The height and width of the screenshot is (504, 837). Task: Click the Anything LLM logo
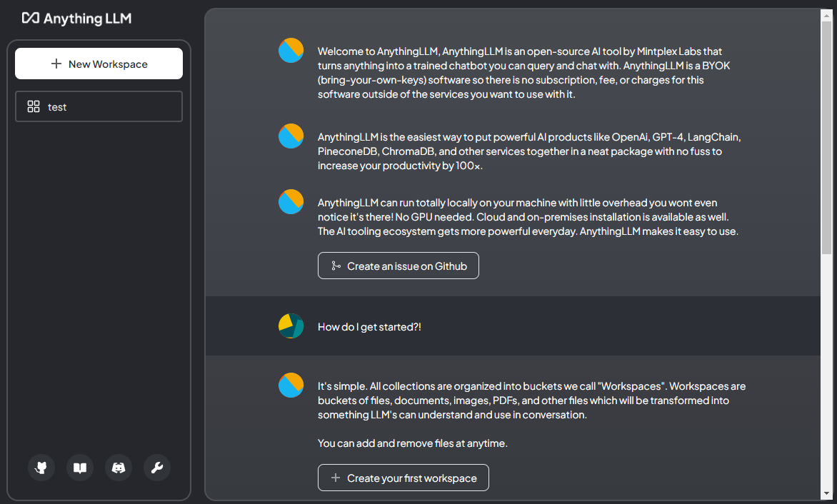[x=77, y=19]
